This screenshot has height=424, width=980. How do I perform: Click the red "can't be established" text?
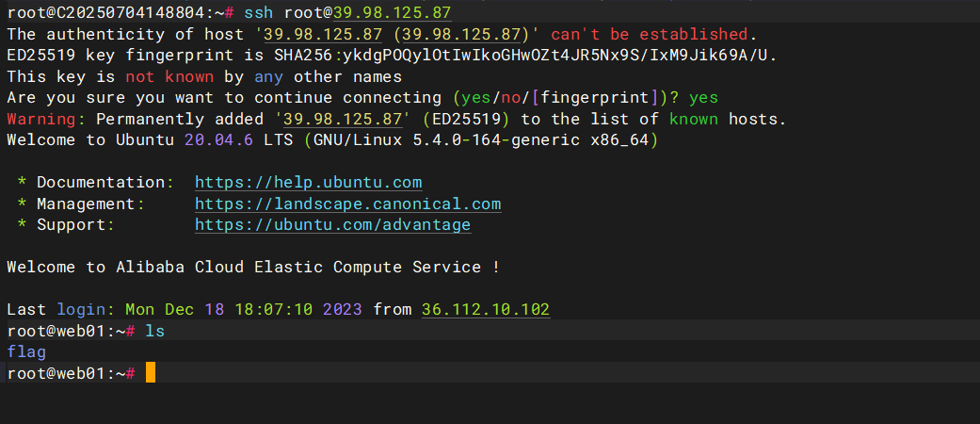click(x=653, y=34)
